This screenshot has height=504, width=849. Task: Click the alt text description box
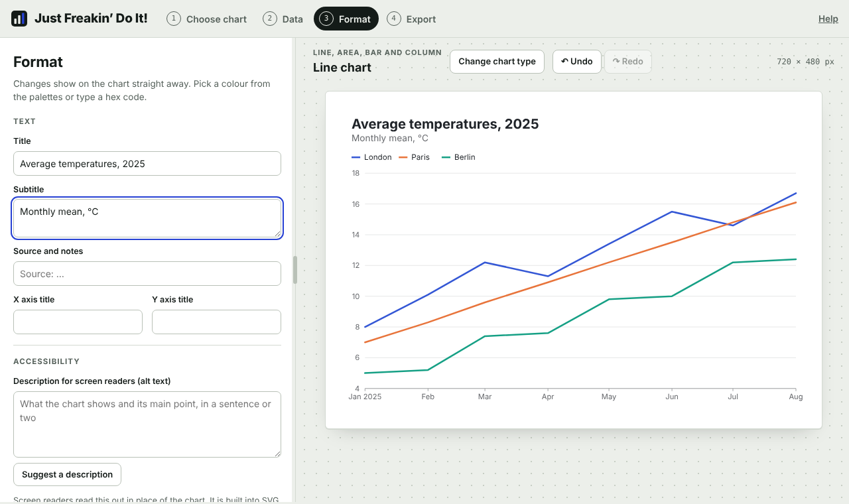click(x=147, y=424)
